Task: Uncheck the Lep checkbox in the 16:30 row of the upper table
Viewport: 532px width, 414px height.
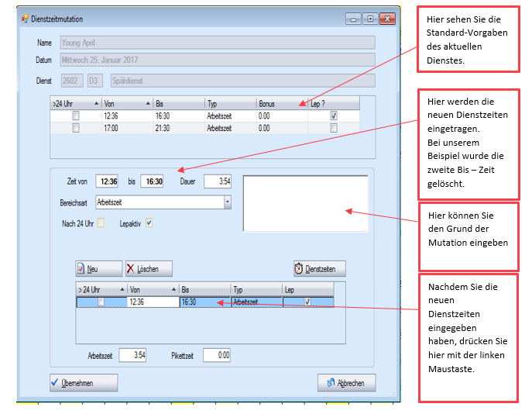Action: pyautogui.click(x=334, y=116)
